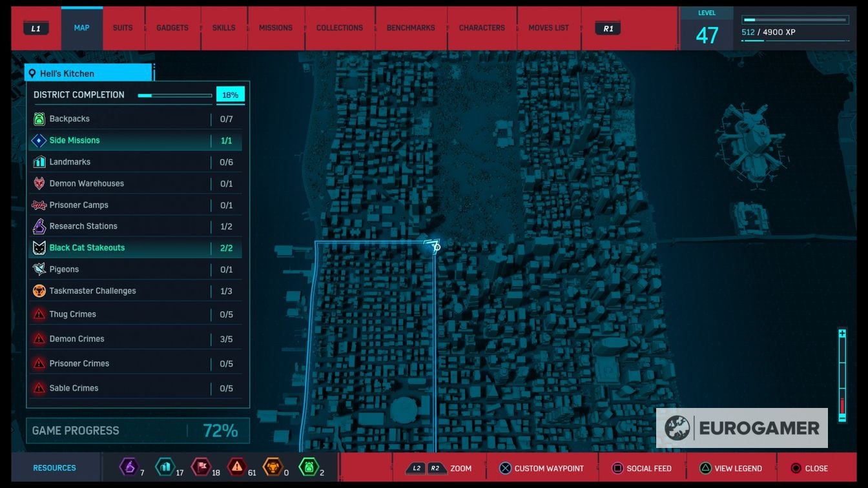Open the Suits tab
The image size is (868, 488).
[123, 28]
